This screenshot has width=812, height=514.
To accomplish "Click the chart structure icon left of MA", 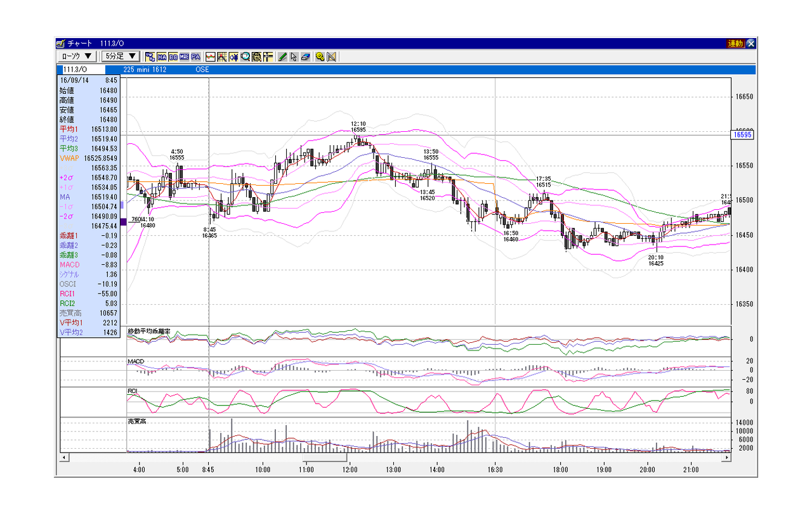I will (x=150, y=56).
